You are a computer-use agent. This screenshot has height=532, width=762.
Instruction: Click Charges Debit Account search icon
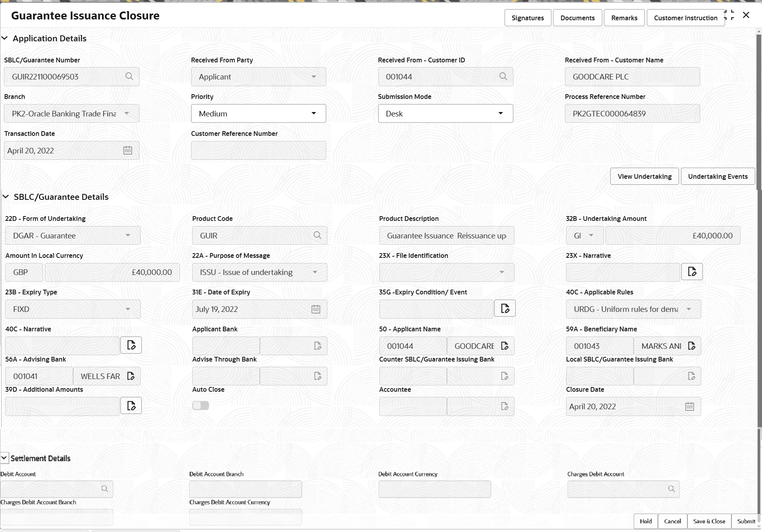pos(671,489)
